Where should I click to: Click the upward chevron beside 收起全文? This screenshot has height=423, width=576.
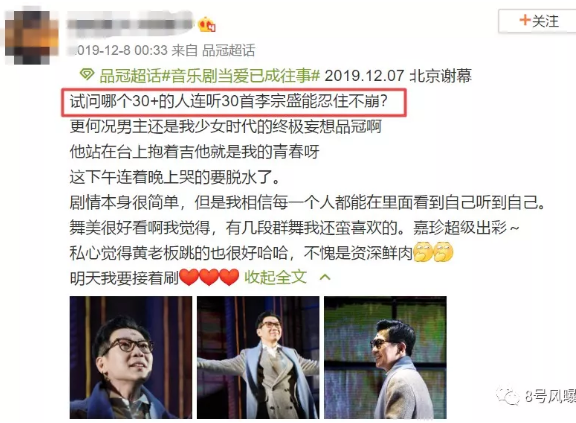tap(325, 277)
